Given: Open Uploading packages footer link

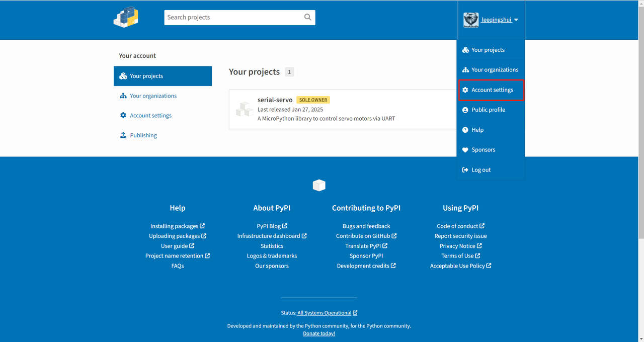Looking at the screenshot, I should pos(178,236).
